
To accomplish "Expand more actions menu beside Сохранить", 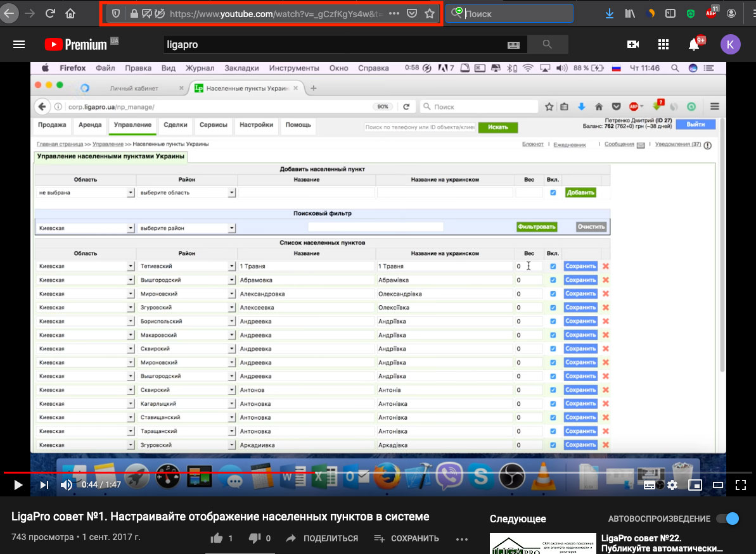I will coord(461,539).
